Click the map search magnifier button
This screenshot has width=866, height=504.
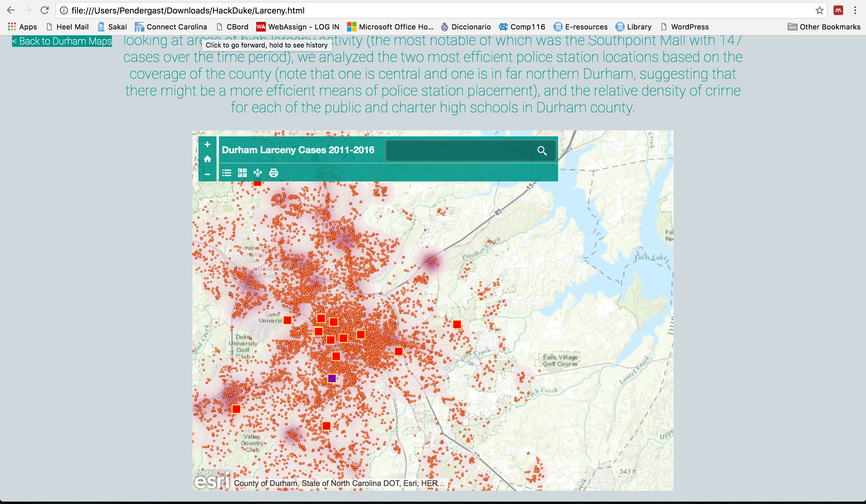(x=542, y=151)
